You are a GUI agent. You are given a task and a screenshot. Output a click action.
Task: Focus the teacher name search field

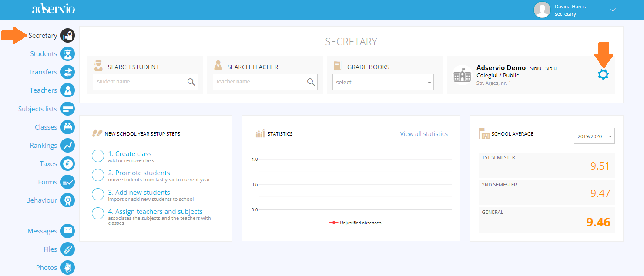265,82
